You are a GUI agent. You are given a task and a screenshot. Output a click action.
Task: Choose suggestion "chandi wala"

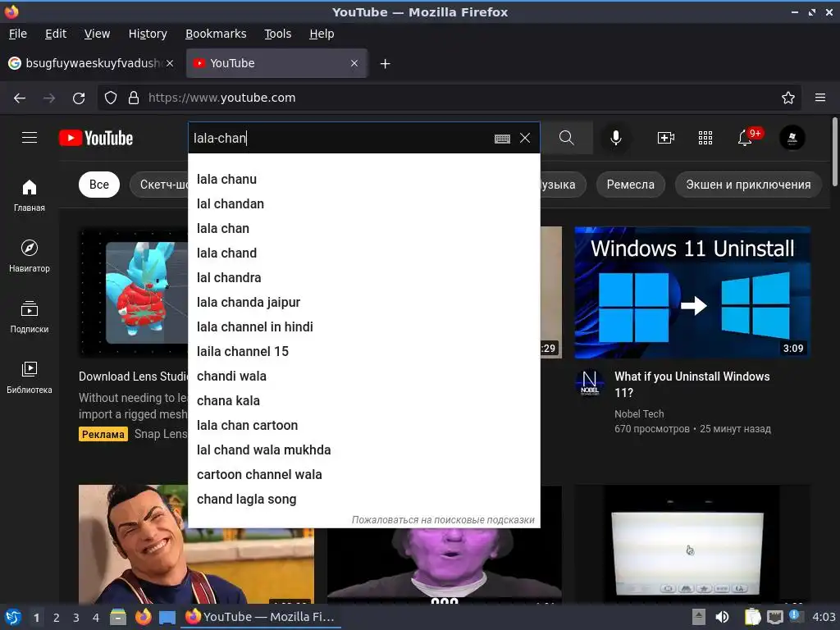[x=363, y=377]
